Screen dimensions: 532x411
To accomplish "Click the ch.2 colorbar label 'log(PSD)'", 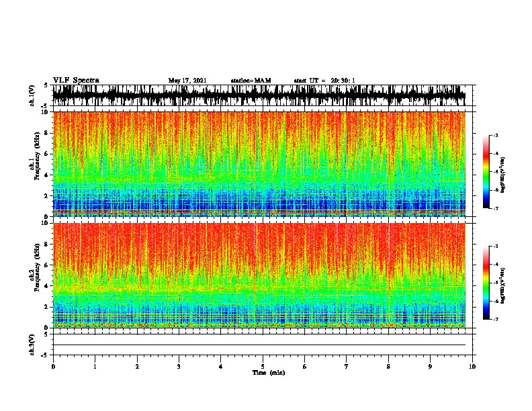I will tap(503, 285).
